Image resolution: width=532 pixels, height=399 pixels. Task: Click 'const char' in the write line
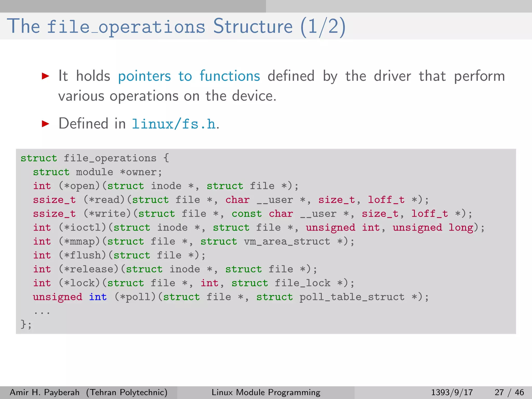point(262,214)
